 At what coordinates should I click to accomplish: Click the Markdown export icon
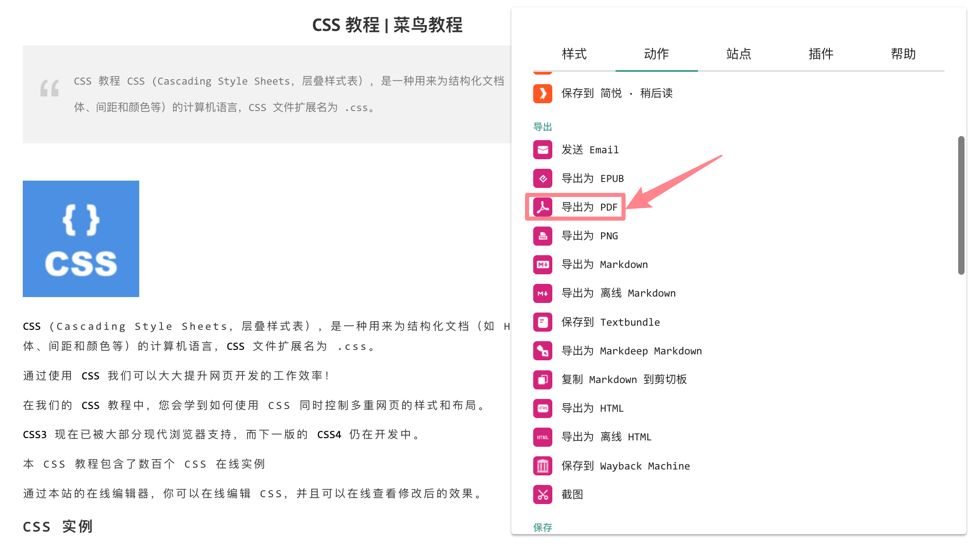[x=543, y=264]
